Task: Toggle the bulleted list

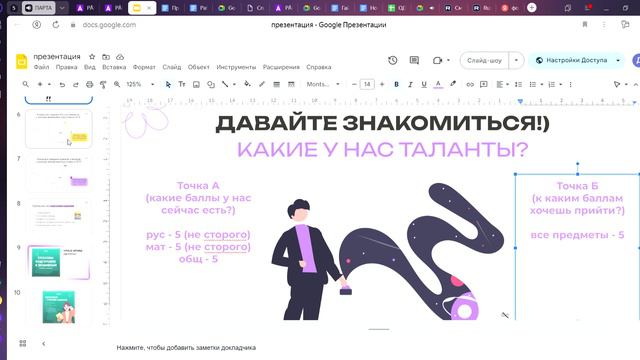Action: 533,84
